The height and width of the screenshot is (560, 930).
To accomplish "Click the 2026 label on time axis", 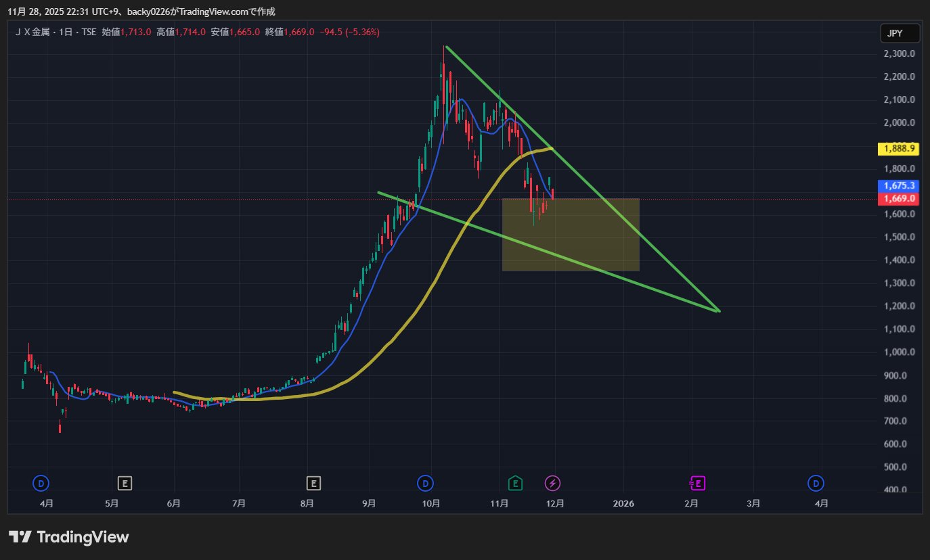I will (623, 504).
